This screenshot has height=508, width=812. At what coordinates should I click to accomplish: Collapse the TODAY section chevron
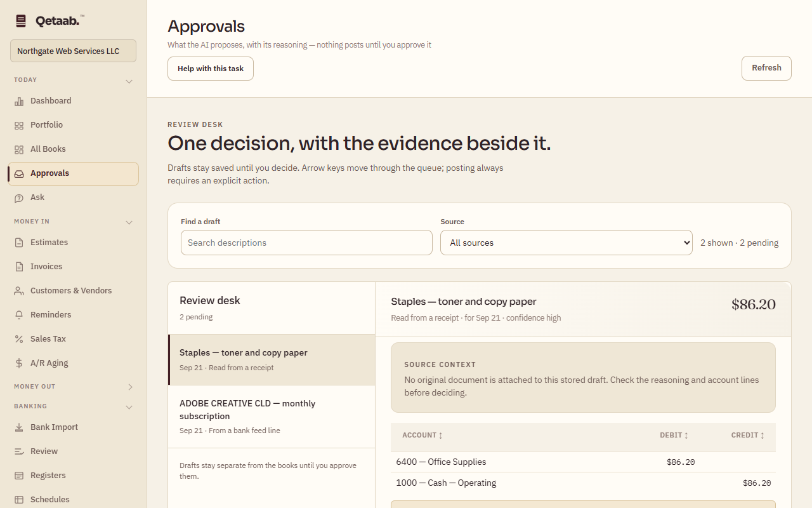129,81
